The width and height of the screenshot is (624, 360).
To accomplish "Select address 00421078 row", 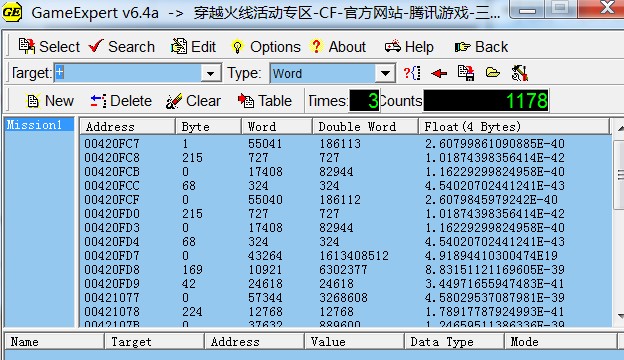I will pos(345,311).
